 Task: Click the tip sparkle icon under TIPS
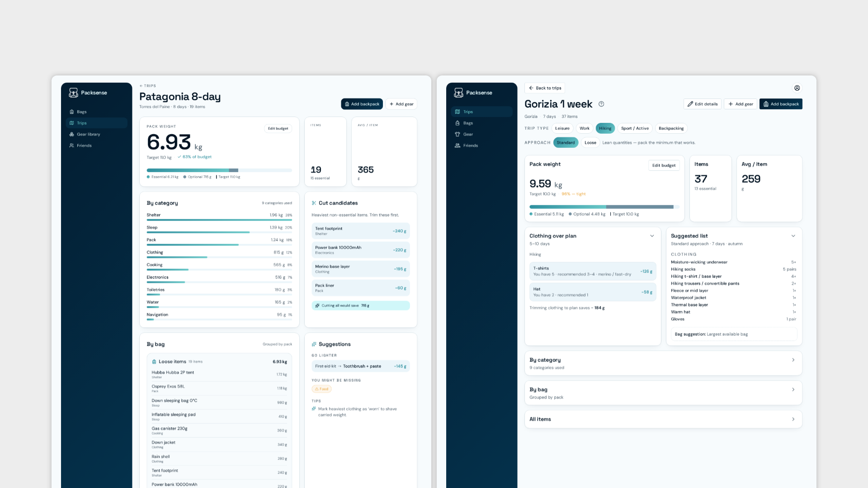coord(314,409)
